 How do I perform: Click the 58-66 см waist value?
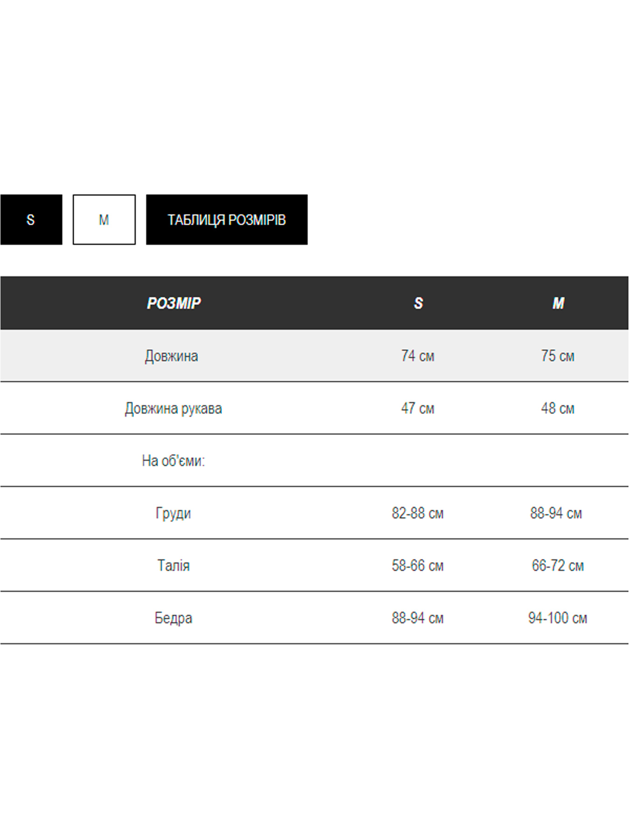click(x=418, y=566)
